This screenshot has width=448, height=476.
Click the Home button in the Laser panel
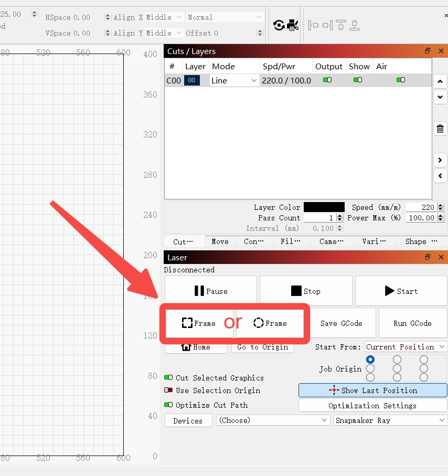point(196,347)
